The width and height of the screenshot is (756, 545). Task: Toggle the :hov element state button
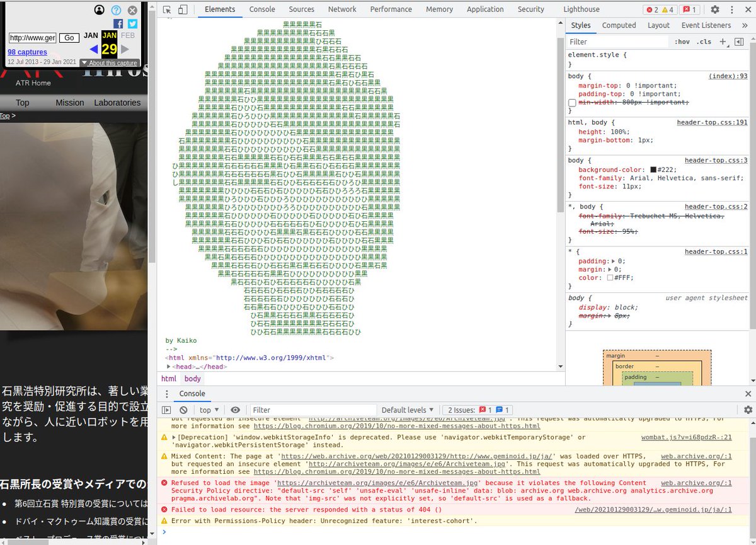coord(682,42)
